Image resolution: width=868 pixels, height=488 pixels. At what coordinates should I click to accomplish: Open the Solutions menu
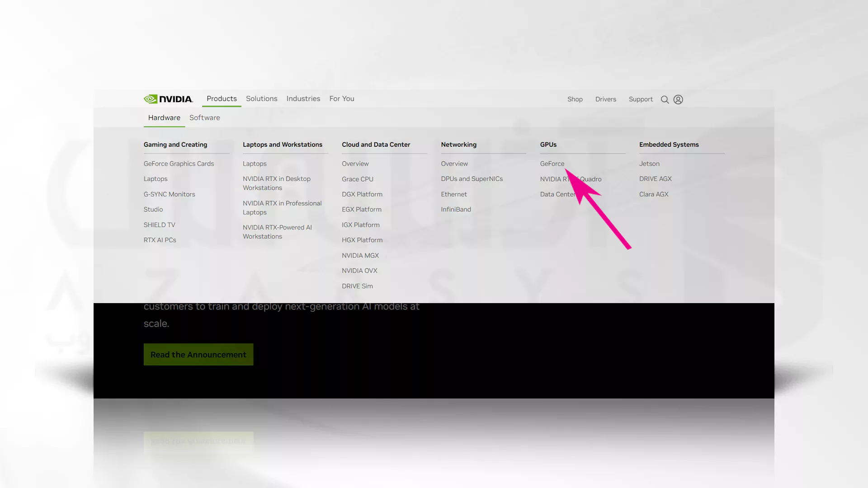tap(262, 99)
